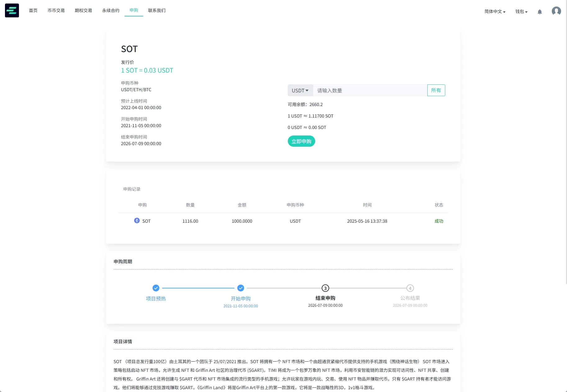
Task: Select the SOT coin icon in the record row
Action: [137, 221]
